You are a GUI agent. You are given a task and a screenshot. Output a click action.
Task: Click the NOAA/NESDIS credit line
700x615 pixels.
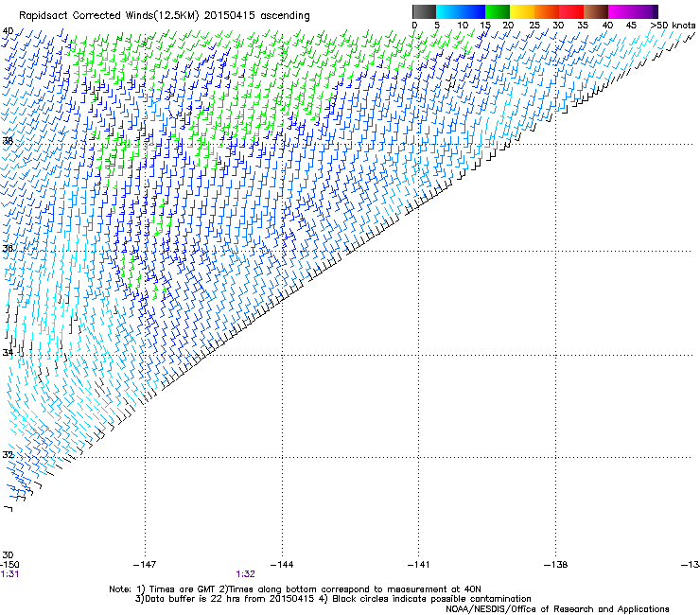click(x=557, y=609)
